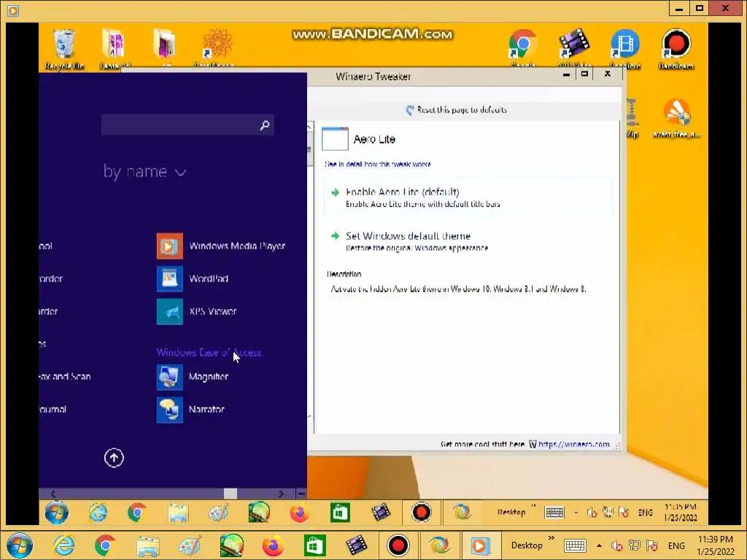Image resolution: width=747 pixels, height=560 pixels.
Task: Open Windows Store from bottom taskbar
Action: point(314,545)
